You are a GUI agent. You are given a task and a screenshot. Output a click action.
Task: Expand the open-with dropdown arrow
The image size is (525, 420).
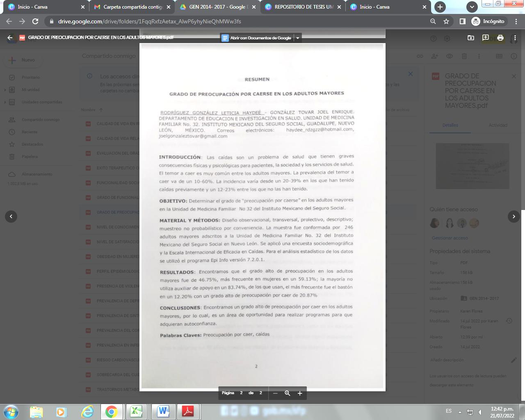pyautogui.click(x=298, y=38)
